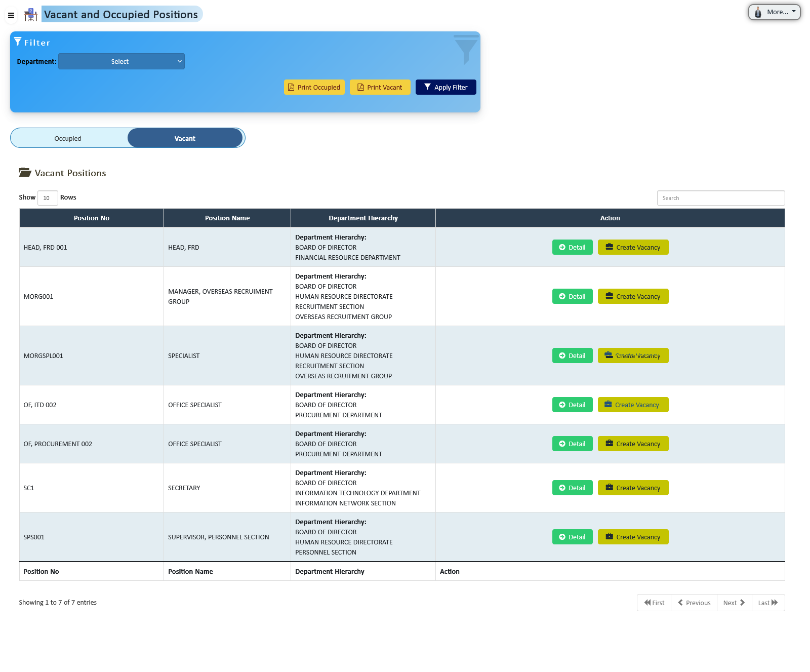This screenshot has width=810, height=672.
Task: Select the Vacant toggle tab
Action: click(185, 138)
